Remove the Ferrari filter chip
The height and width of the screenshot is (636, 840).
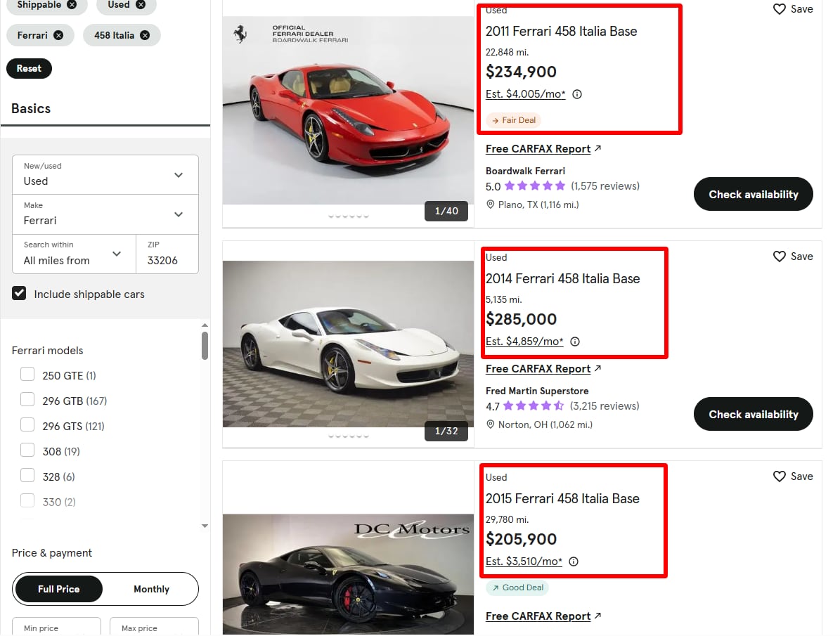58,35
